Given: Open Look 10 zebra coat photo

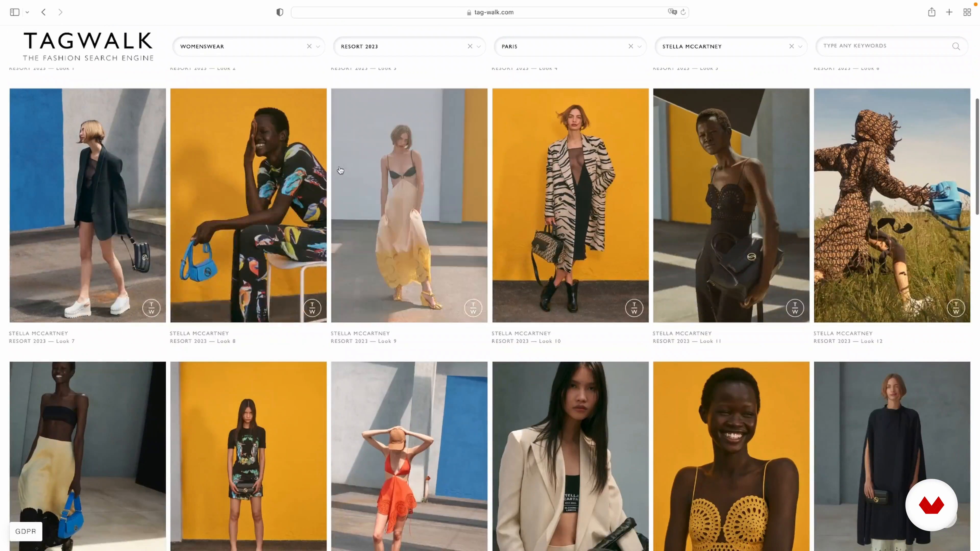Looking at the screenshot, I should (x=570, y=205).
